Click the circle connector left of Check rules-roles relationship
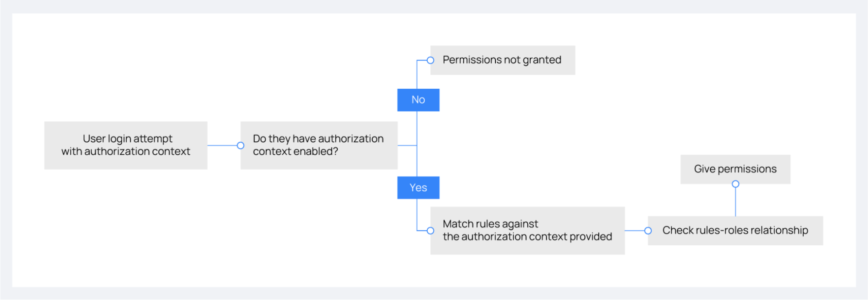Viewport: 868px width, 300px height. pyautogui.click(x=648, y=230)
